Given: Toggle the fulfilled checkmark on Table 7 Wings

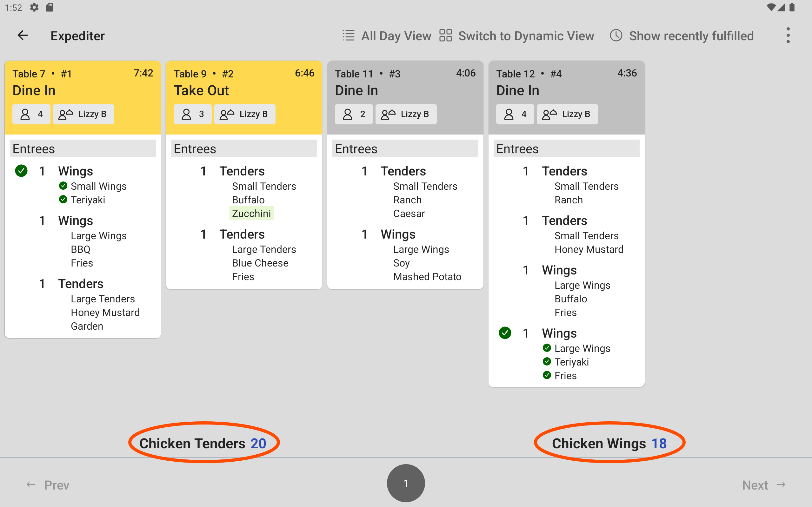Looking at the screenshot, I should 22,171.
